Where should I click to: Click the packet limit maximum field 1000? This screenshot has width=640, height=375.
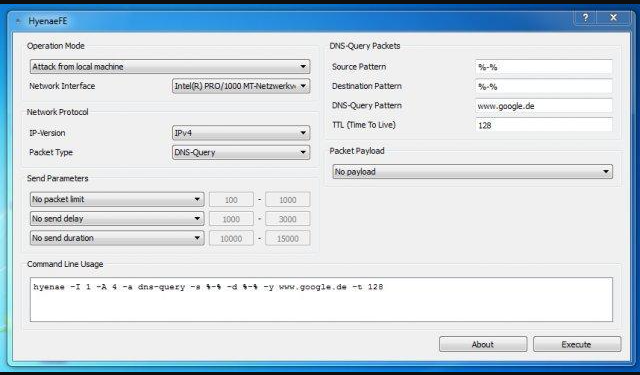287,200
